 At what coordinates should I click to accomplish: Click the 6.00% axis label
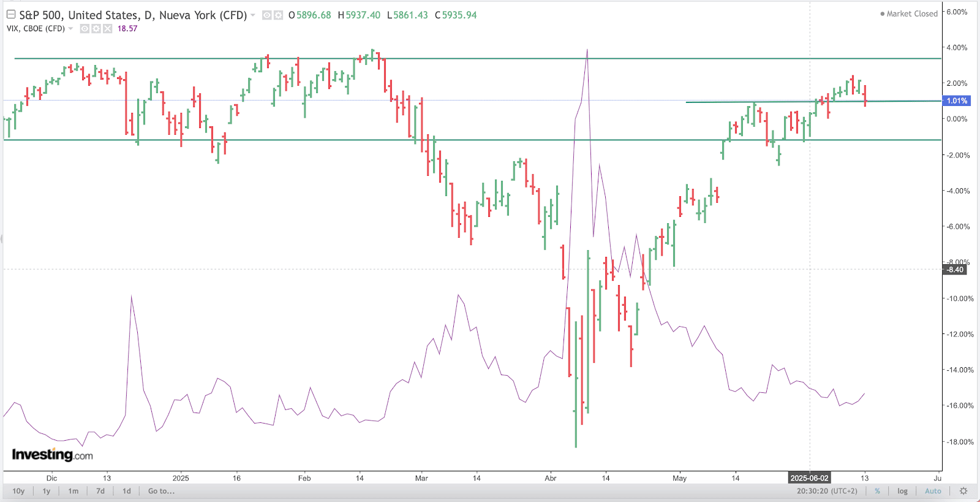click(957, 12)
